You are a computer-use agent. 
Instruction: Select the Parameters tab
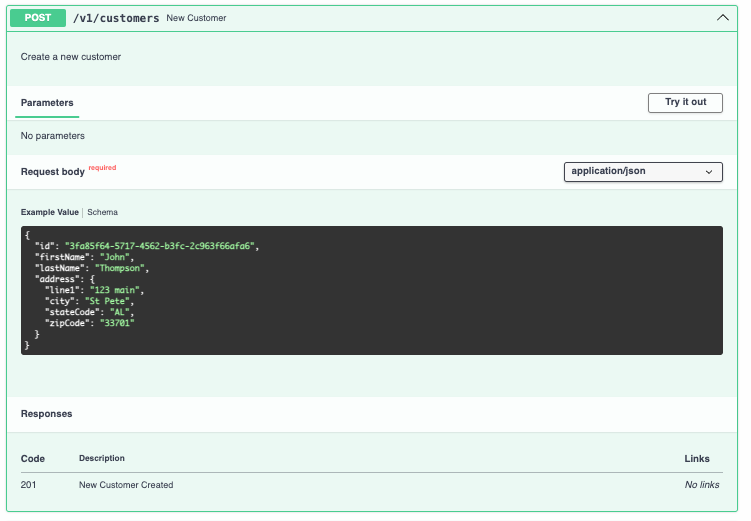[x=47, y=103]
